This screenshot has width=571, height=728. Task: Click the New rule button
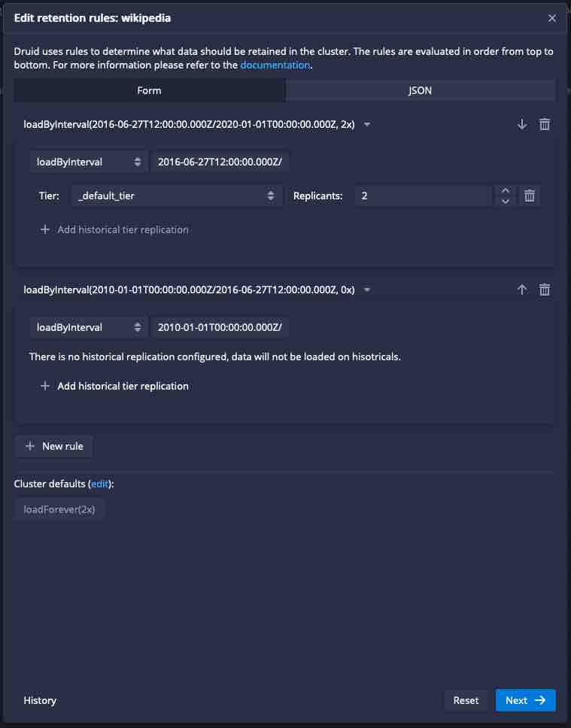(x=54, y=446)
